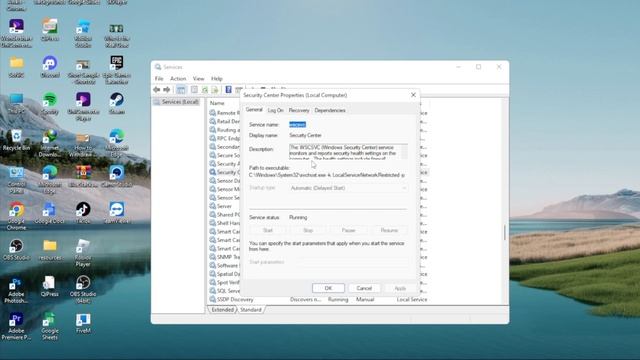Open the Recycle Bin icon
This screenshot has height=360, width=640.
click(16, 140)
